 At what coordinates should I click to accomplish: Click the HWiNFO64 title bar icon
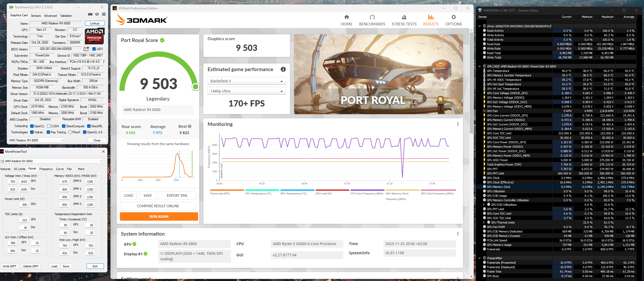(480, 10)
